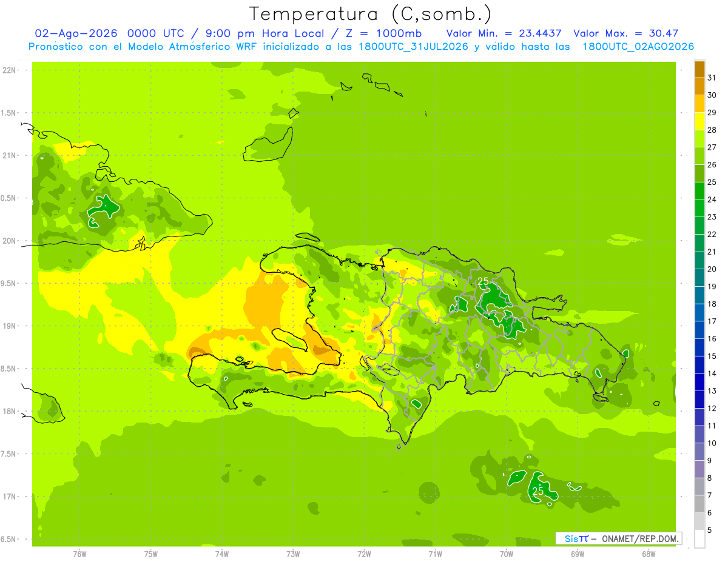The height and width of the screenshot is (562, 728).
Task: Click the legend value '20'
Action: tap(712, 269)
